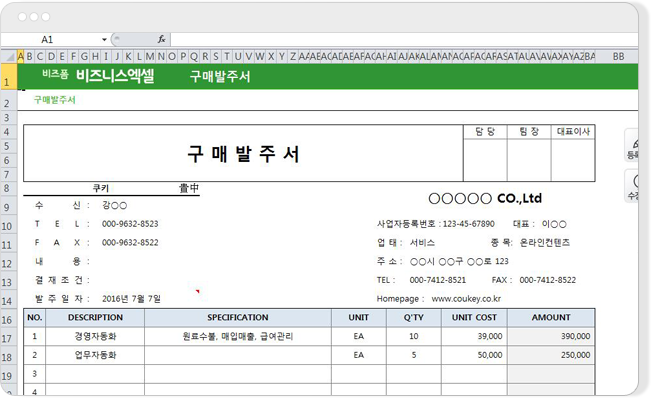The height and width of the screenshot is (398, 651).
Task: Click the SPECIFICATION column header
Action: click(238, 317)
